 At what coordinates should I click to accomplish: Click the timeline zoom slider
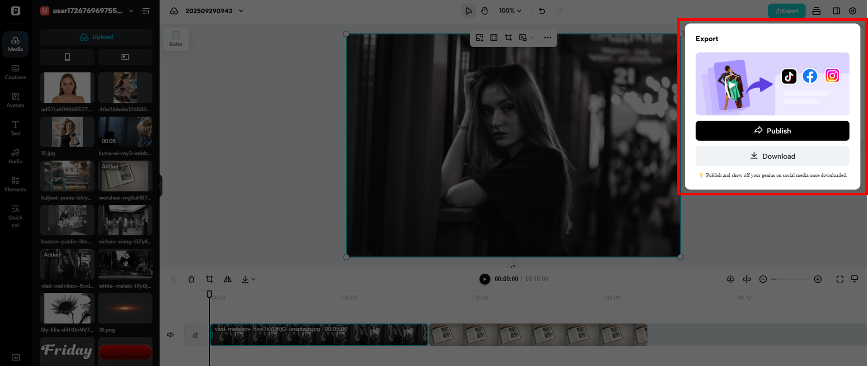[790, 279]
